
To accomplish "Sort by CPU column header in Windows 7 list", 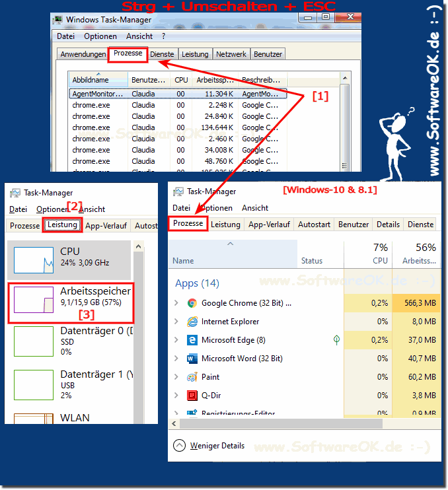I will click(x=181, y=80).
